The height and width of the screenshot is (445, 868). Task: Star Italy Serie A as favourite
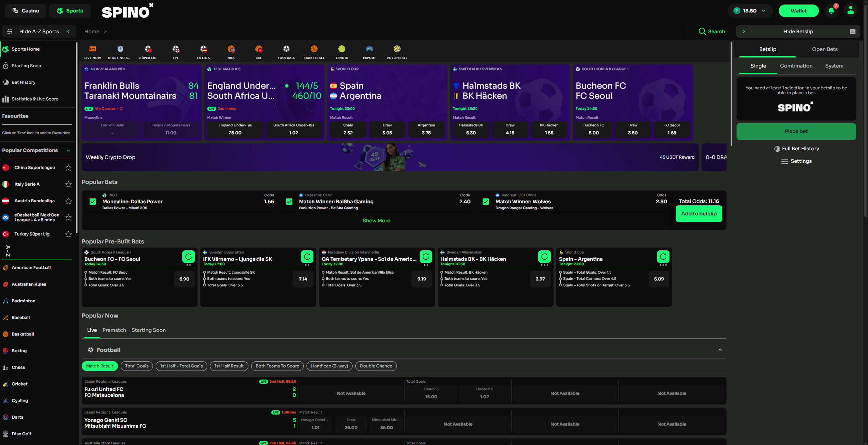(x=68, y=184)
